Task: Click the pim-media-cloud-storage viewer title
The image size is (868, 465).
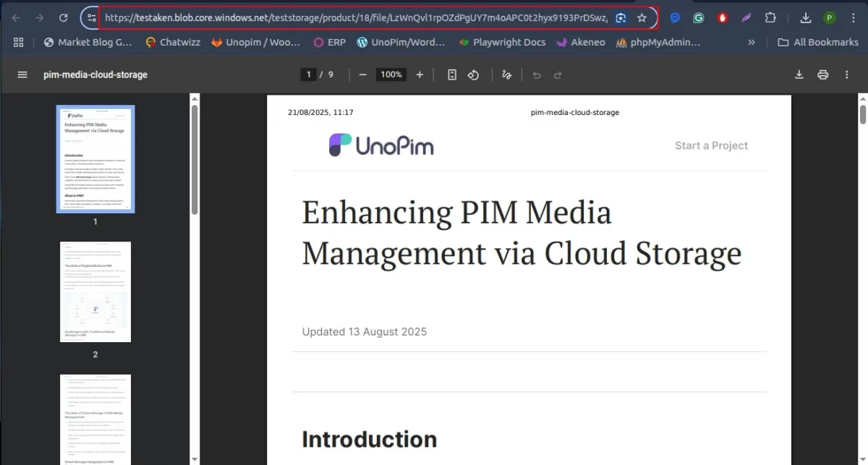Action: tap(95, 74)
